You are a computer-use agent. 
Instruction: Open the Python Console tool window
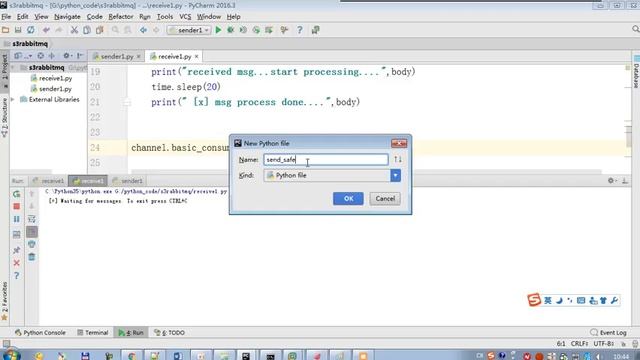point(40,333)
